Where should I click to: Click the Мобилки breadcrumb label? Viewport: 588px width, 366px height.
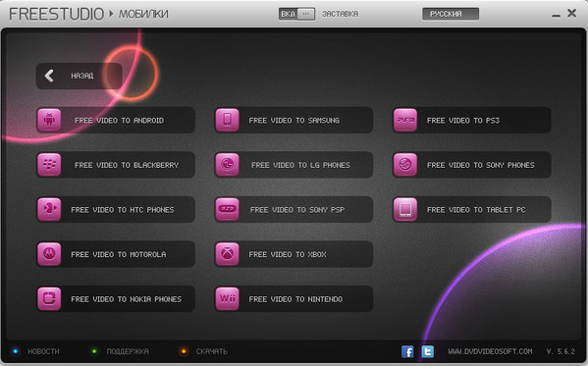point(143,15)
